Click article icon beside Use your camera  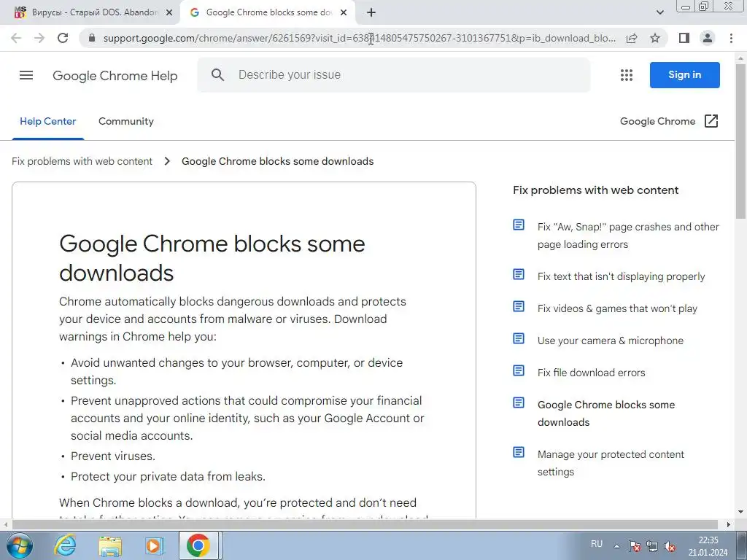519,338
